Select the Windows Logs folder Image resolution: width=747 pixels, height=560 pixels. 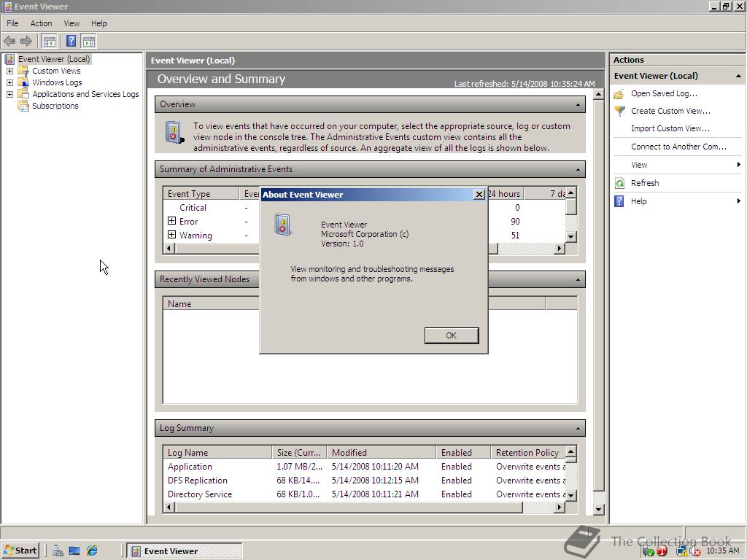coord(57,82)
